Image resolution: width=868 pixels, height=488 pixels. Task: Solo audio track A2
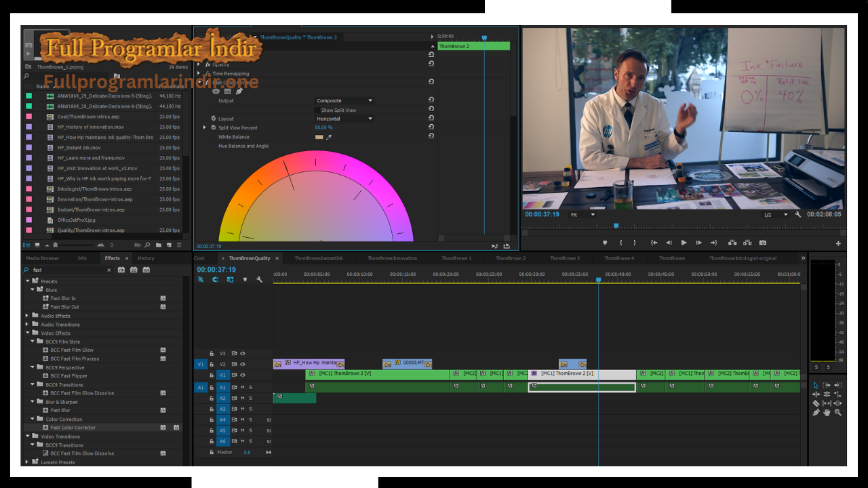[250, 398]
